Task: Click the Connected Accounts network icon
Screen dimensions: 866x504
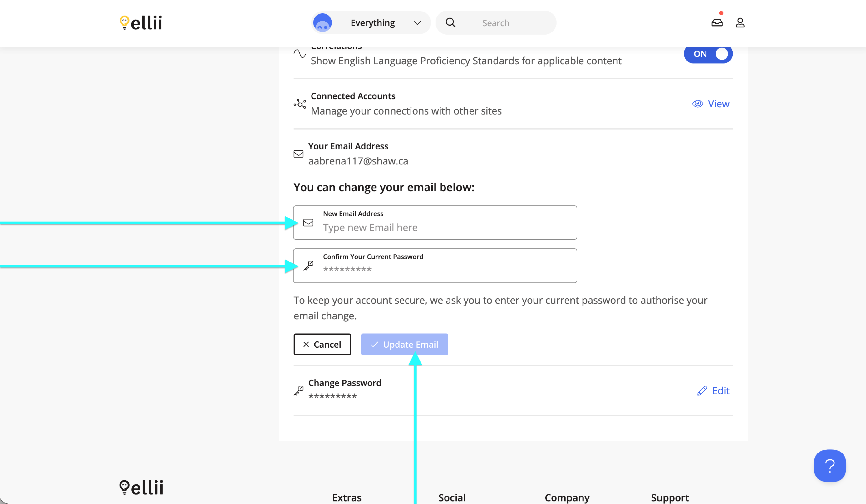Action: point(300,104)
